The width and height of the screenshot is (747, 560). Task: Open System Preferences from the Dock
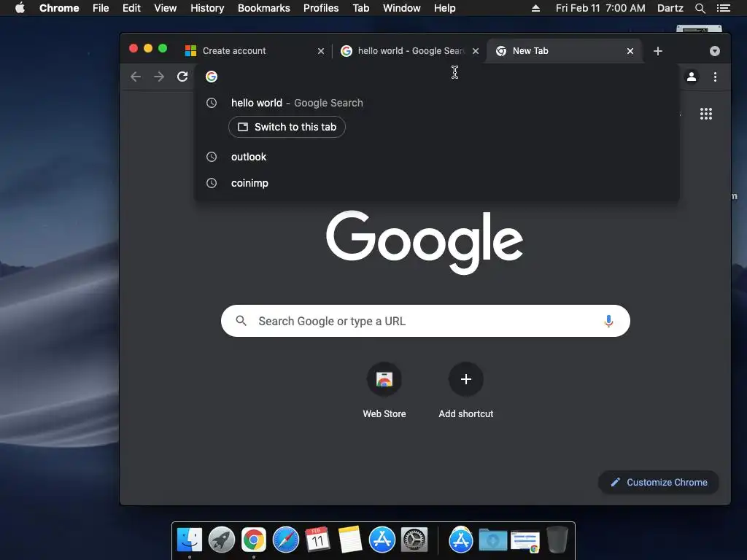coord(414,540)
